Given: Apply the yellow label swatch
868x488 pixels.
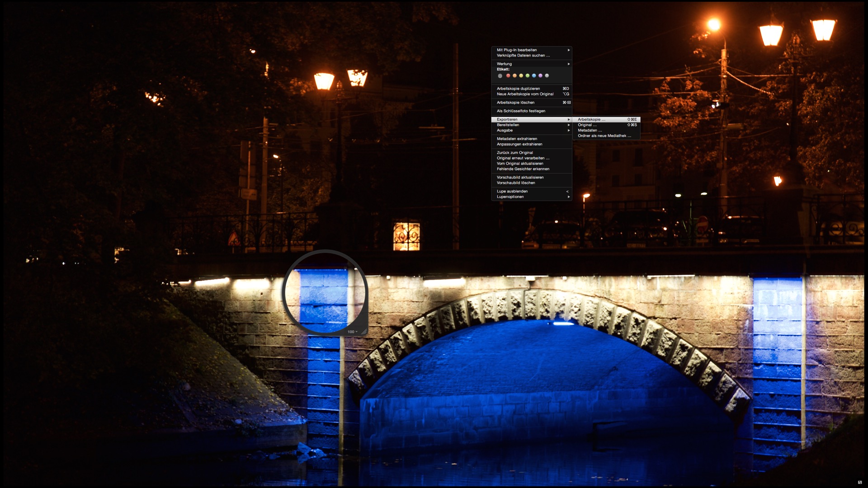Looking at the screenshot, I should click(x=521, y=75).
